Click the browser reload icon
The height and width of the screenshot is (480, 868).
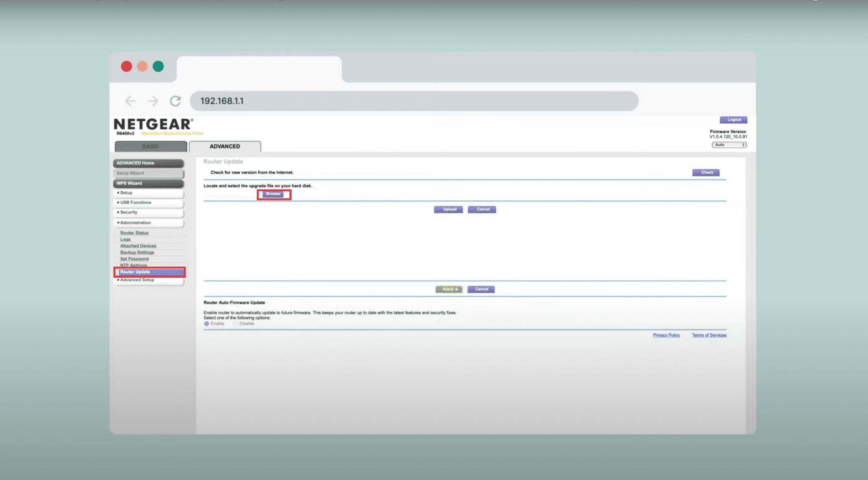pos(175,101)
